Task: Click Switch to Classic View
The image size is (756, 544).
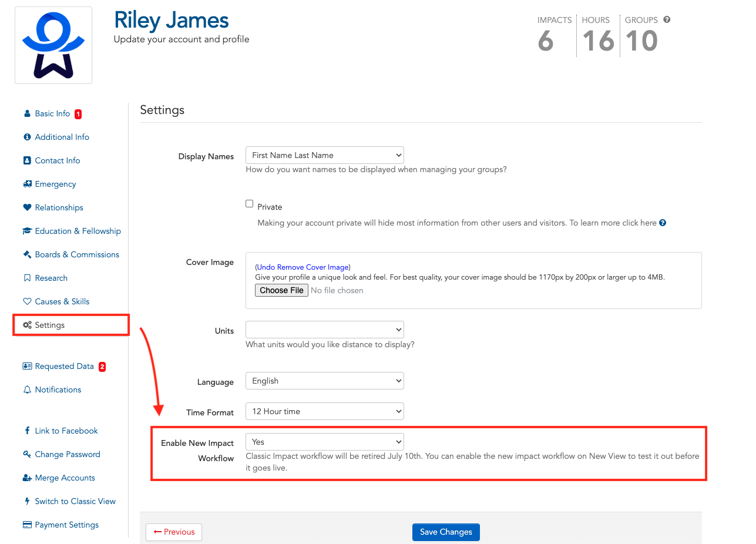Action: coord(75,501)
